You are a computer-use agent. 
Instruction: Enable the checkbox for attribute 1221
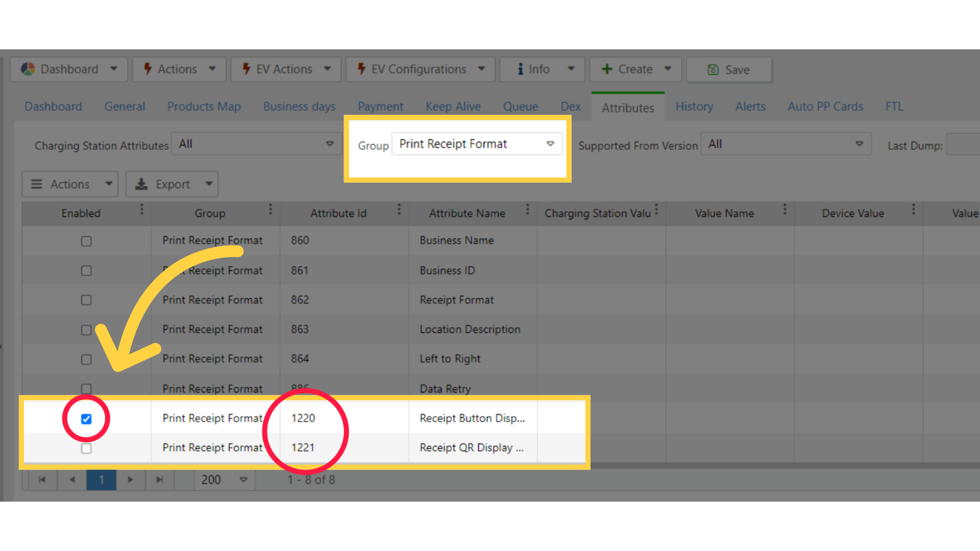click(x=86, y=448)
